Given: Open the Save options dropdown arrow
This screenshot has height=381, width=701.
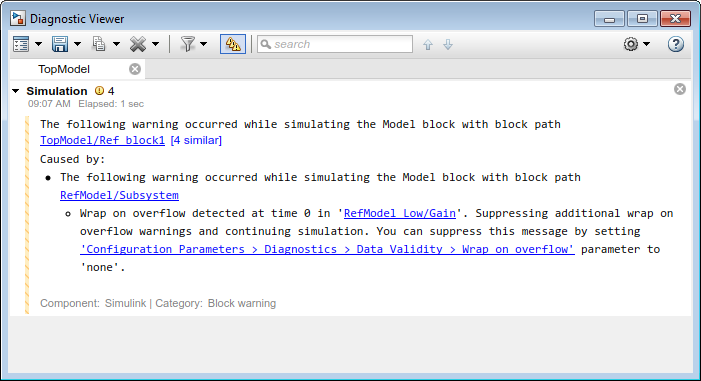Looking at the screenshot, I should [77, 44].
